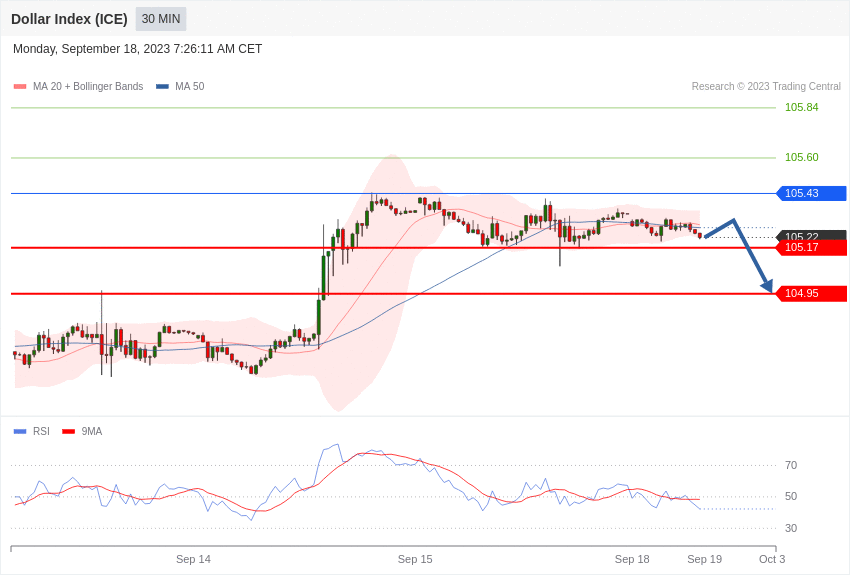Click the 105.60 resistance level label
The width and height of the screenshot is (850, 576).
(x=802, y=157)
